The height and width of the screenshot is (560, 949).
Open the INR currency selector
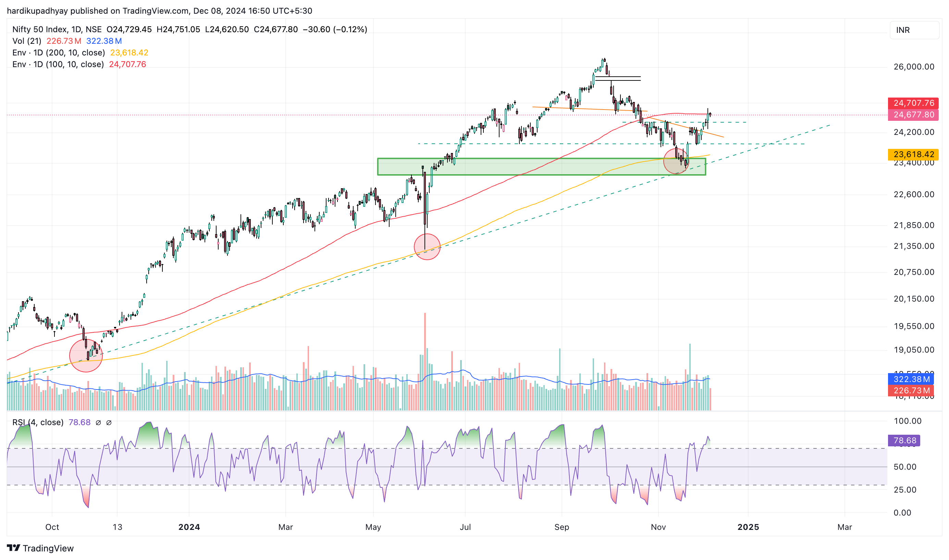[913, 30]
